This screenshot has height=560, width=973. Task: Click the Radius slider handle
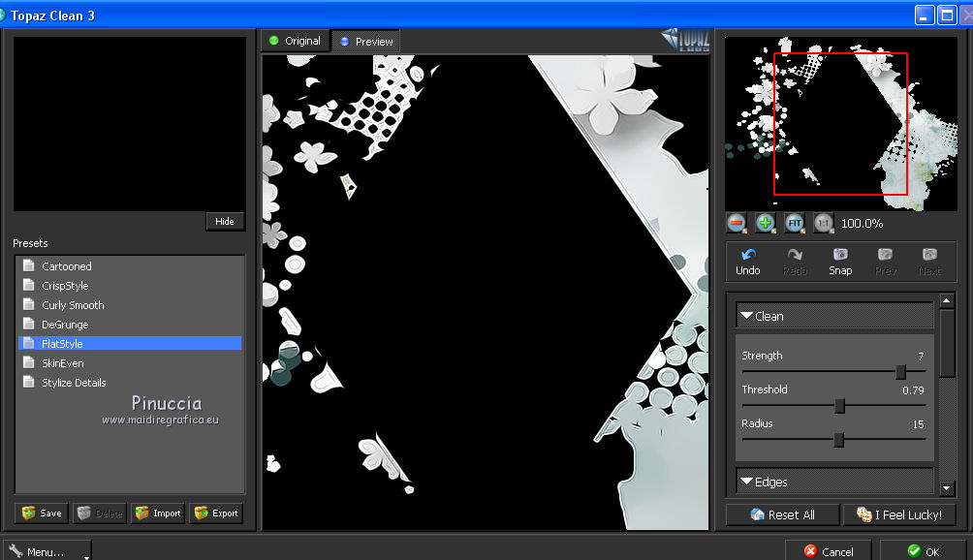pyautogui.click(x=838, y=440)
